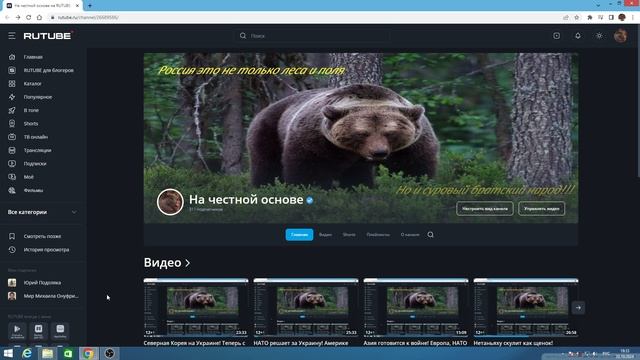Click the RUTUBE search field
This screenshot has width=640, height=360.
coord(312,36)
